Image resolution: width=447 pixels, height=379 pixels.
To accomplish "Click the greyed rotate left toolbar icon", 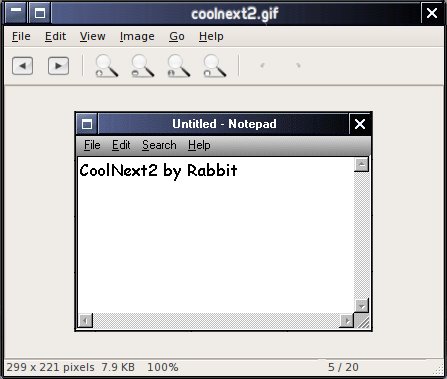I will tap(262, 65).
